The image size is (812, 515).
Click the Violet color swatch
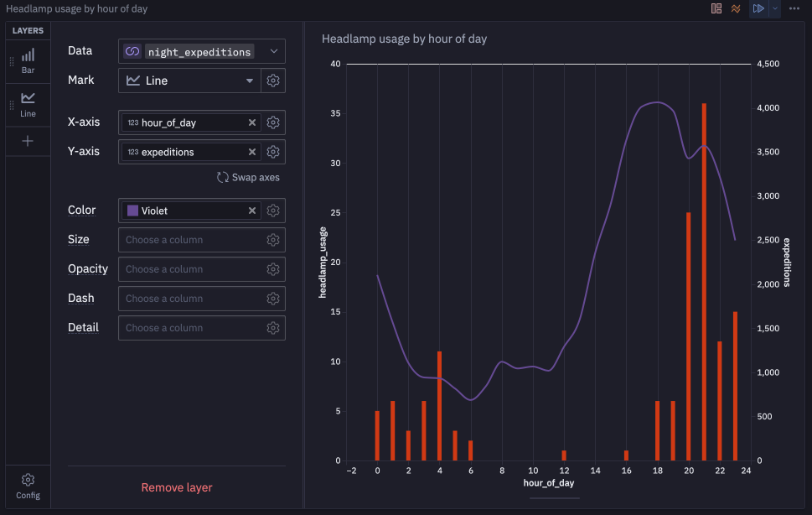tap(132, 211)
